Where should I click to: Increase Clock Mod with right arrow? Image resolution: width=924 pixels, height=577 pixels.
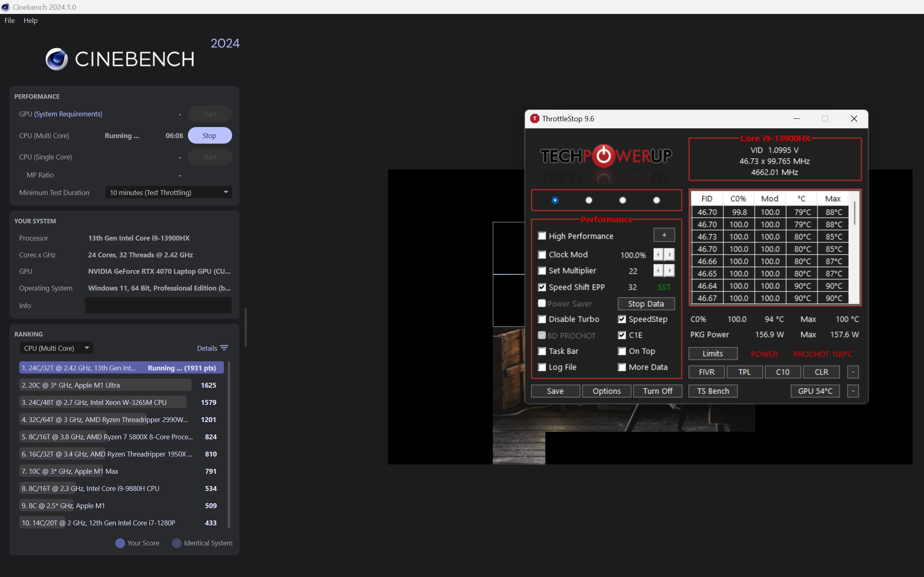point(669,254)
